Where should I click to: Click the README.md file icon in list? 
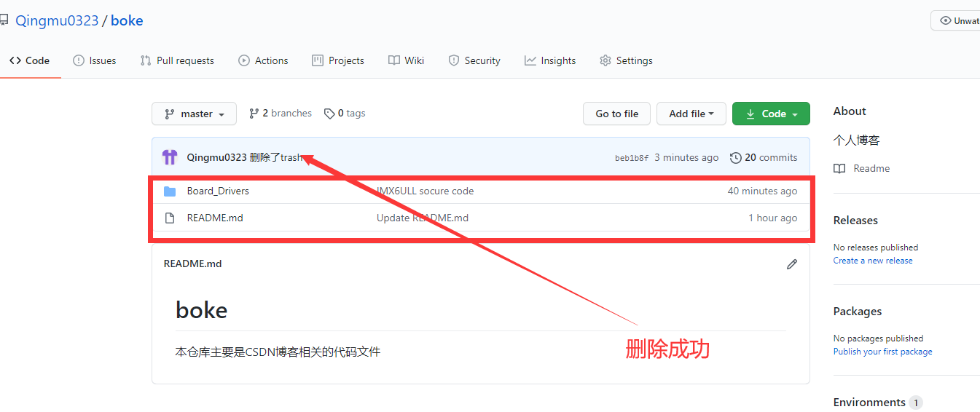(x=170, y=218)
